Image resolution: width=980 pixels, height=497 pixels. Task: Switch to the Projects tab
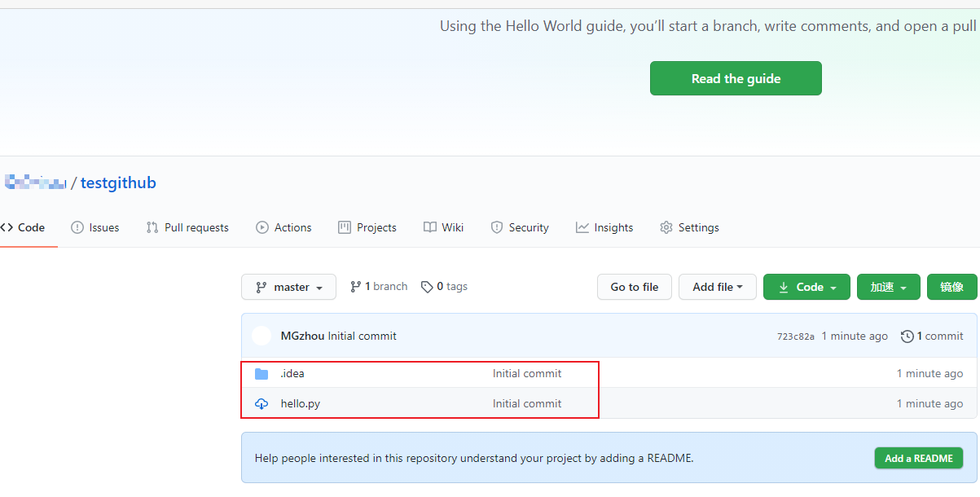tap(367, 227)
